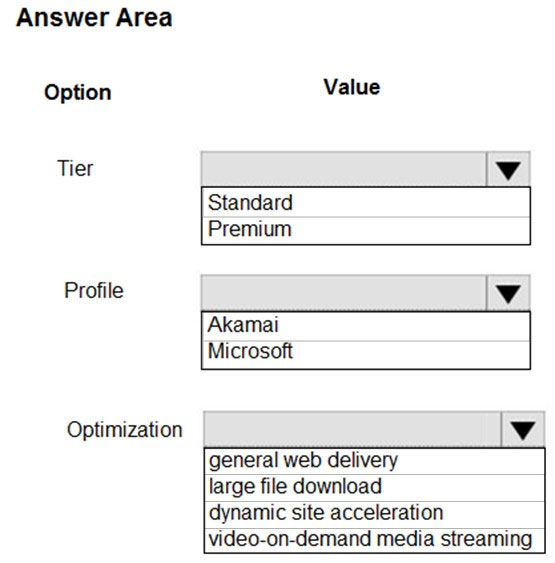Choose Microsoft profile option
Image resolution: width=555 pixels, height=563 pixels.
pos(366,354)
